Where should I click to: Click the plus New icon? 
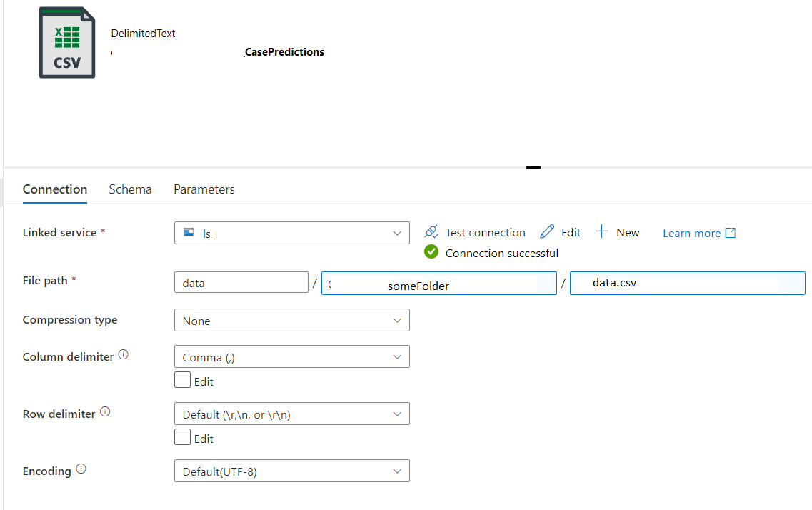[x=602, y=232]
